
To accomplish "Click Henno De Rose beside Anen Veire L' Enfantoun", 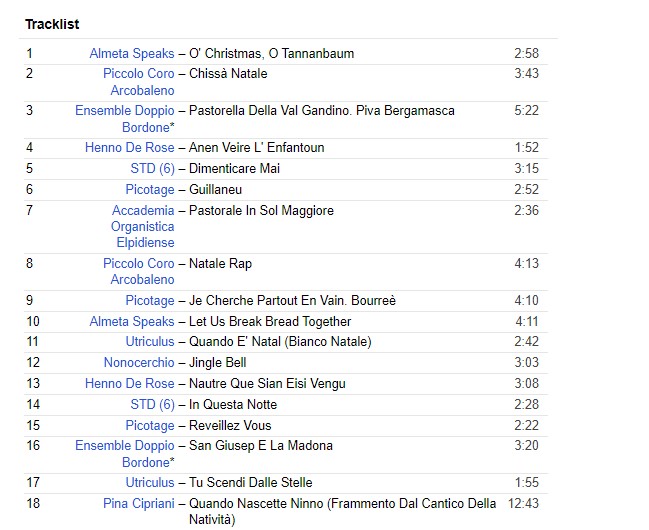I will click(129, 148).
